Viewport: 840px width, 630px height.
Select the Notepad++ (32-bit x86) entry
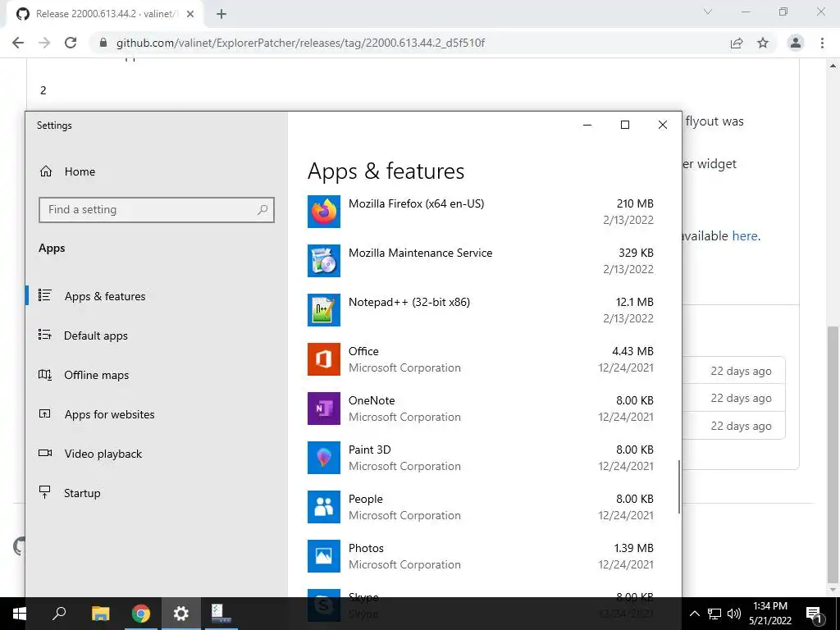pos(481,310)
